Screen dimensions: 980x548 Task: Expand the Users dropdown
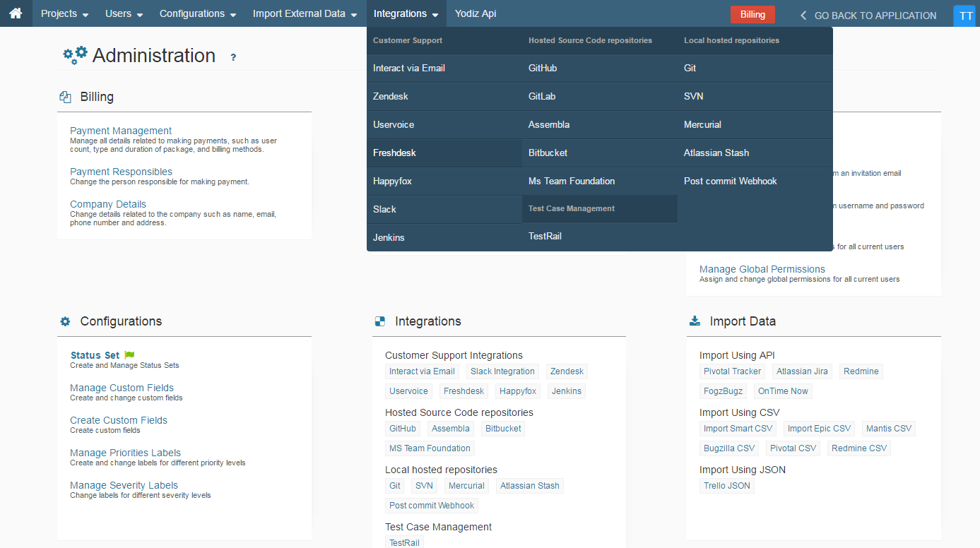[123, 13]
